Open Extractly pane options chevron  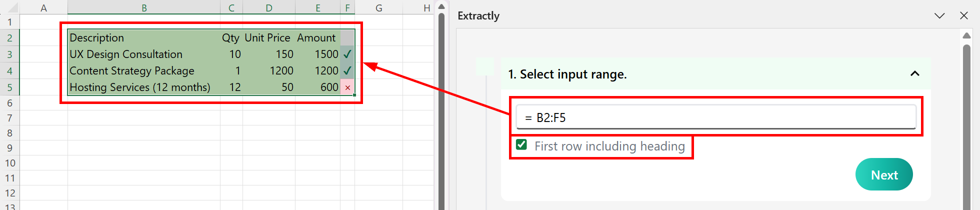click(x=939, y=15)
